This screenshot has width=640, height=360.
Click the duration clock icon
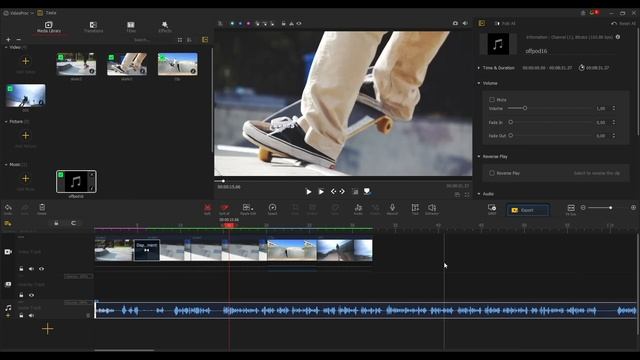tap(582, 68)
